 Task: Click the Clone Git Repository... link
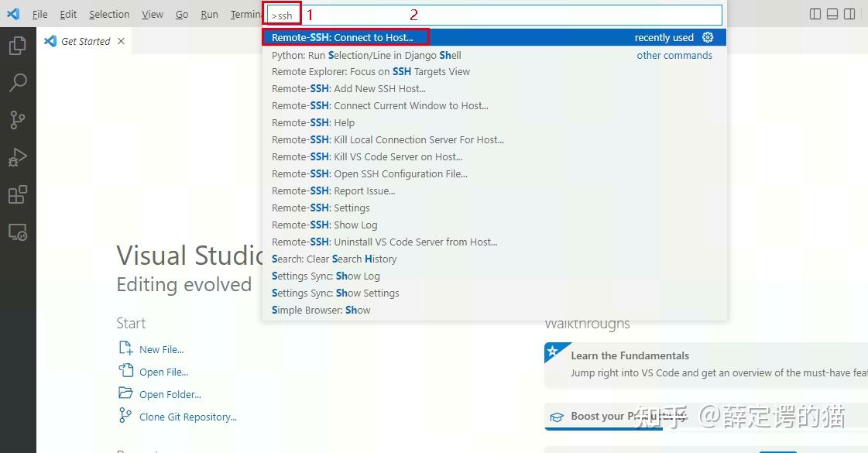[x=188, y=417]
